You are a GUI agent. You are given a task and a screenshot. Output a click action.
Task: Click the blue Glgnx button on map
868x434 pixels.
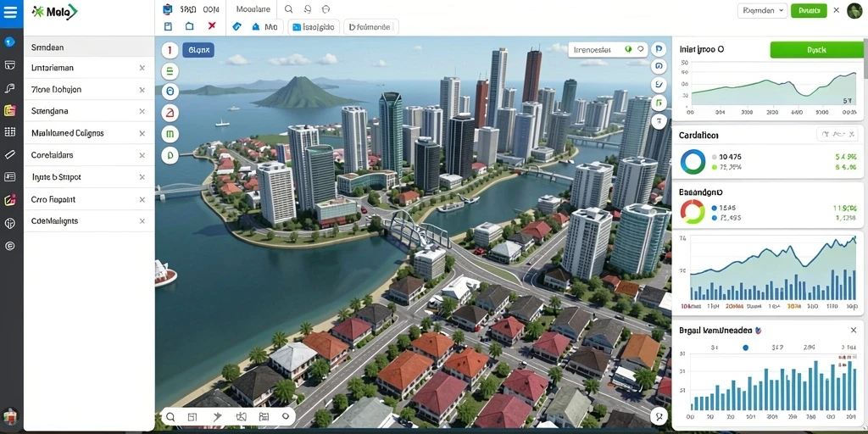click(198, 50)
